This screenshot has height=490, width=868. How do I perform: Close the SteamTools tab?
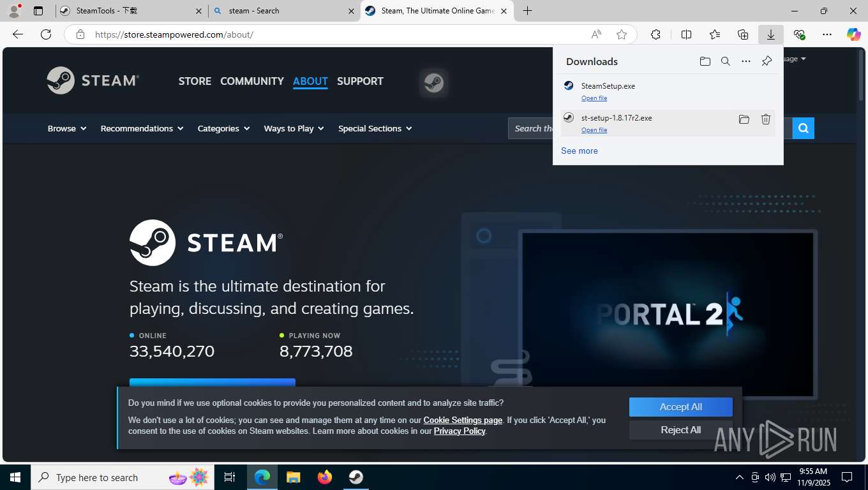click(x=199, y=11)
